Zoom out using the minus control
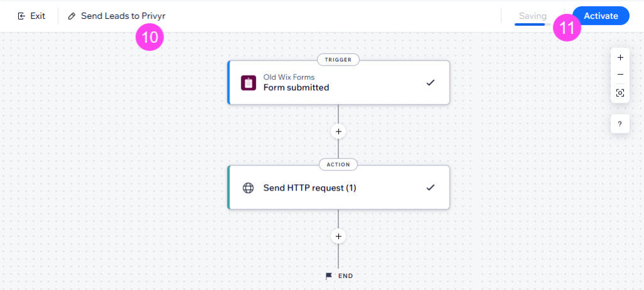The width and height of the screenshot is (644, 290). click(x=620, y=75)
